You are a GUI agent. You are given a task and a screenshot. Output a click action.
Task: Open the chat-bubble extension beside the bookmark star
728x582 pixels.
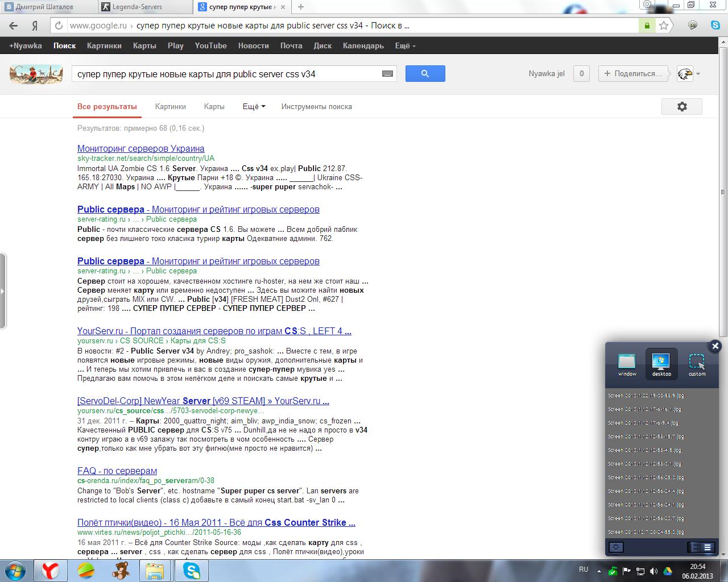(693, 25)
